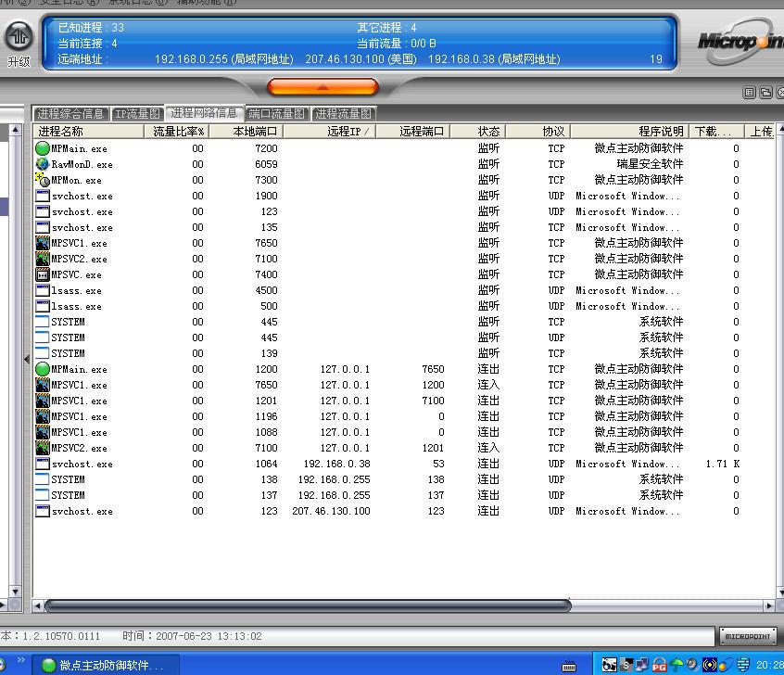
Task: Click the 微点主动防御软件 taskbar button
Action: point(106,665)
